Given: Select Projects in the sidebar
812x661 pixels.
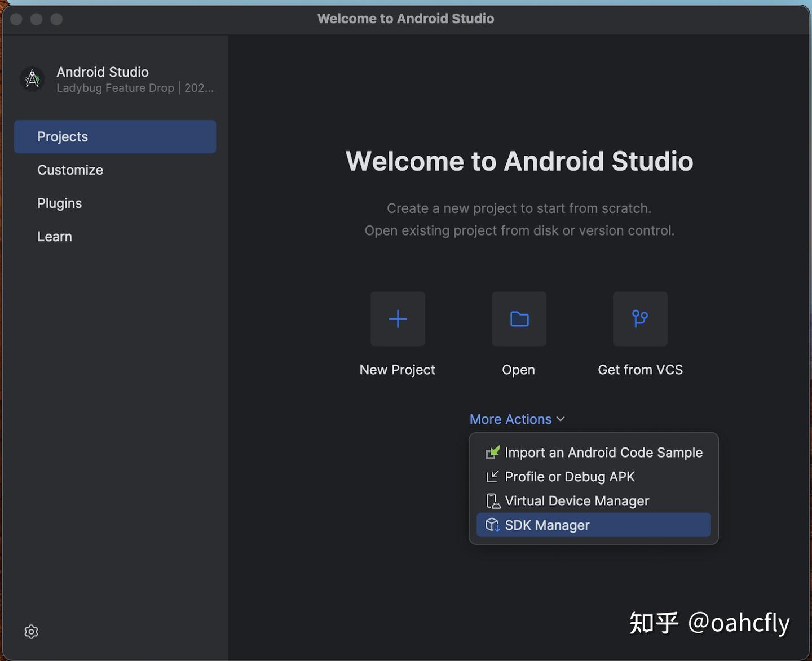Looking at the screenshot, I should (x=63, y=136).
